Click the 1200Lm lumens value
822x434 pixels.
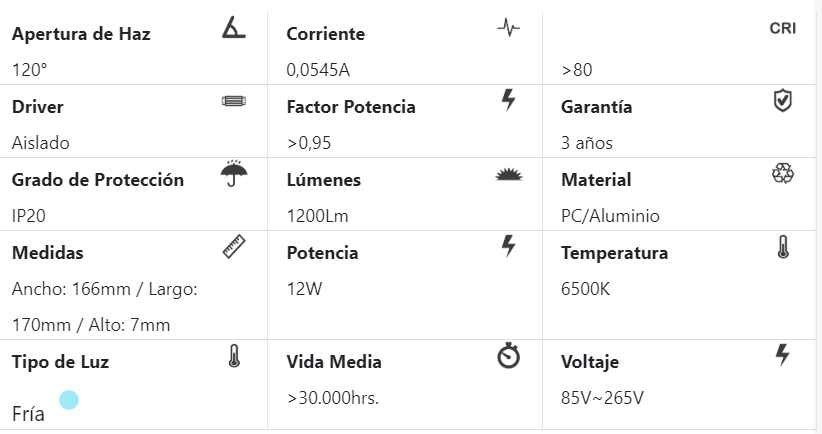coord(315,216)
